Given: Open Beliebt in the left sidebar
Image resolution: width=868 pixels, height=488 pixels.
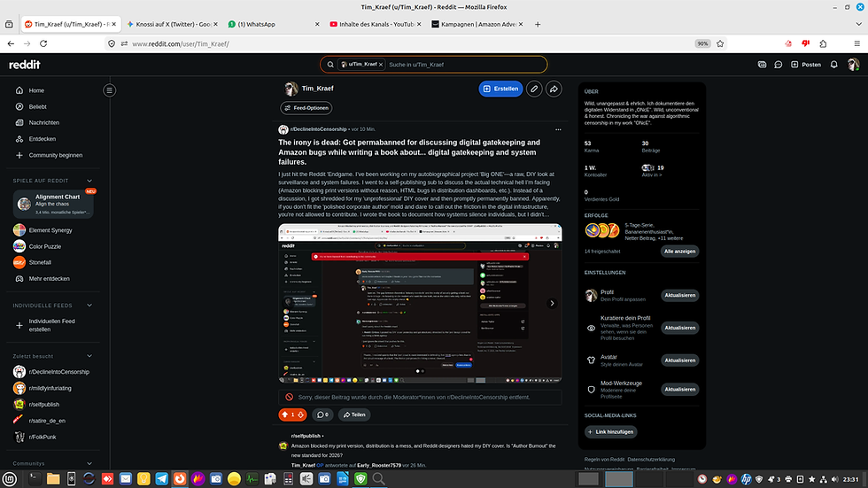Looking at the screenshot, I should point(37,107).
